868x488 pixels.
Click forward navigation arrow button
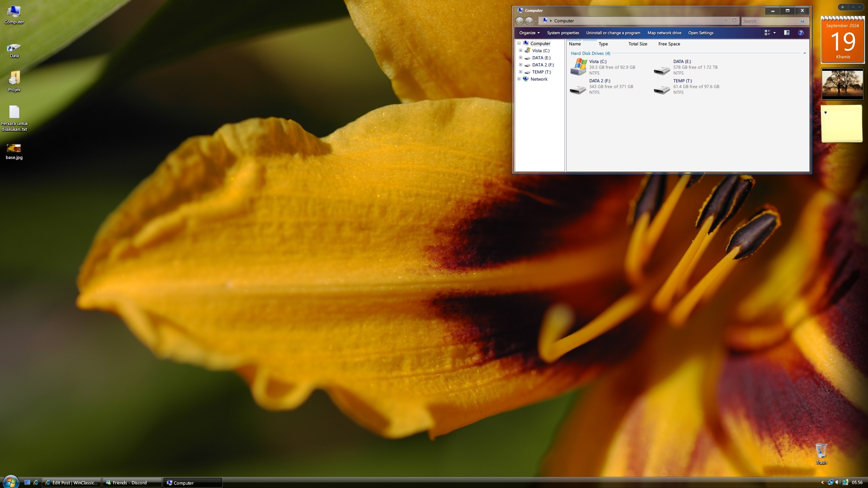point(529,21)
